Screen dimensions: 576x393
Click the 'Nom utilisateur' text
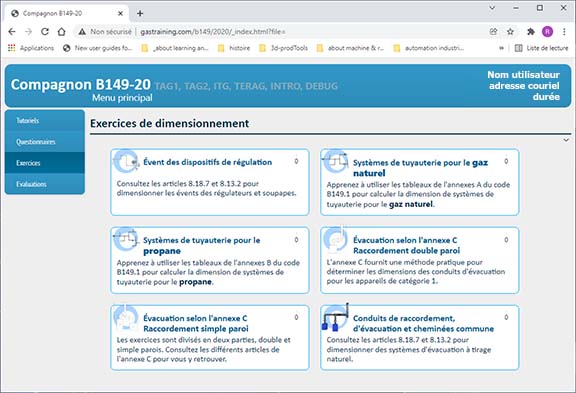523,75
